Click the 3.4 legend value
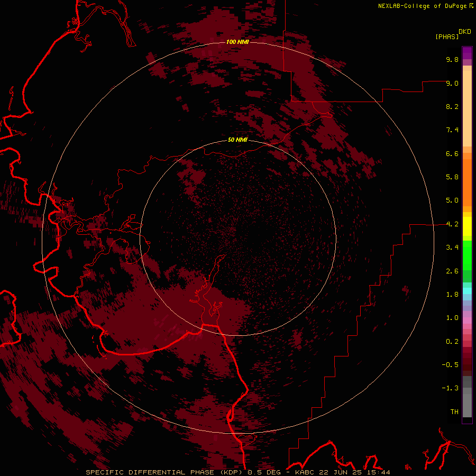 click(452, 248)
